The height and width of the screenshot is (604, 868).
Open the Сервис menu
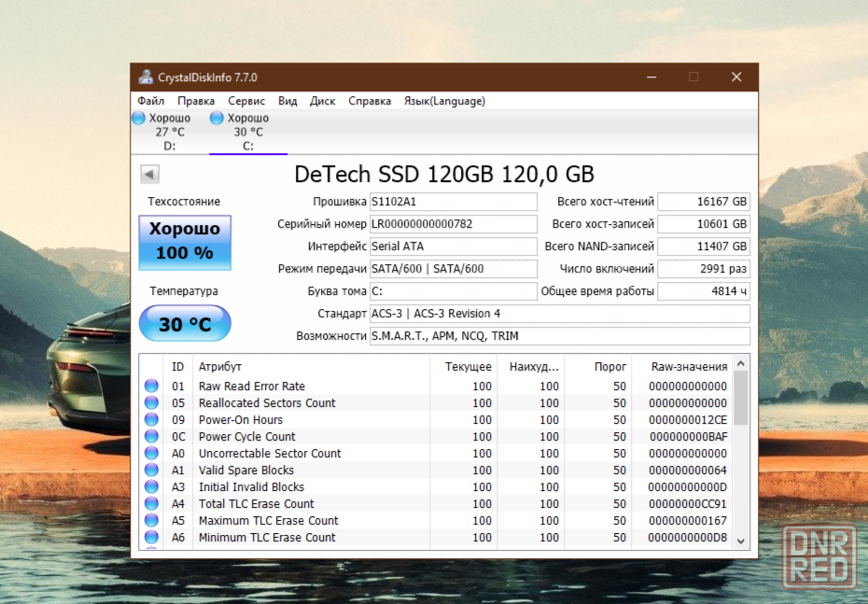point(246,101)
